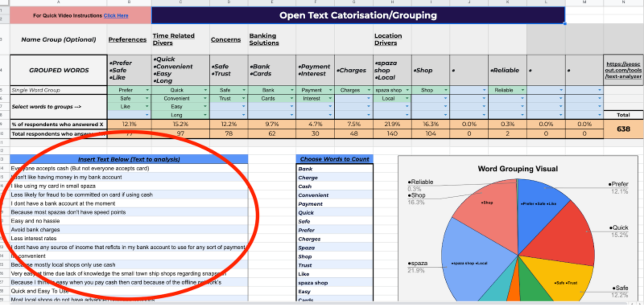Select the 'Easy and no hassle' text row
644x305 pixels.
click(x=129, y=221)
